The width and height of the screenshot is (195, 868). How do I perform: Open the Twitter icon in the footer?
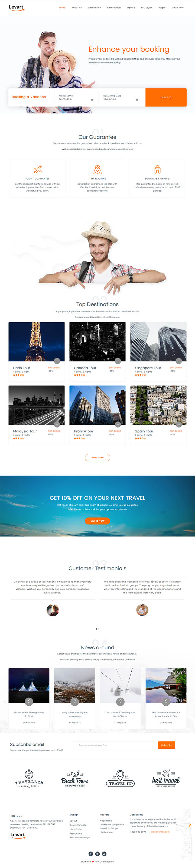97,853
